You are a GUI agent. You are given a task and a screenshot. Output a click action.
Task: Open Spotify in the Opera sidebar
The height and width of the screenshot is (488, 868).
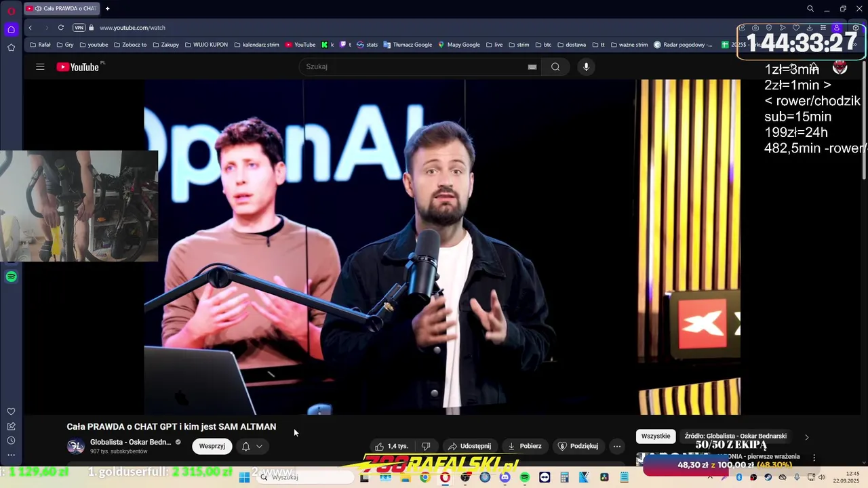coord(11,277)
